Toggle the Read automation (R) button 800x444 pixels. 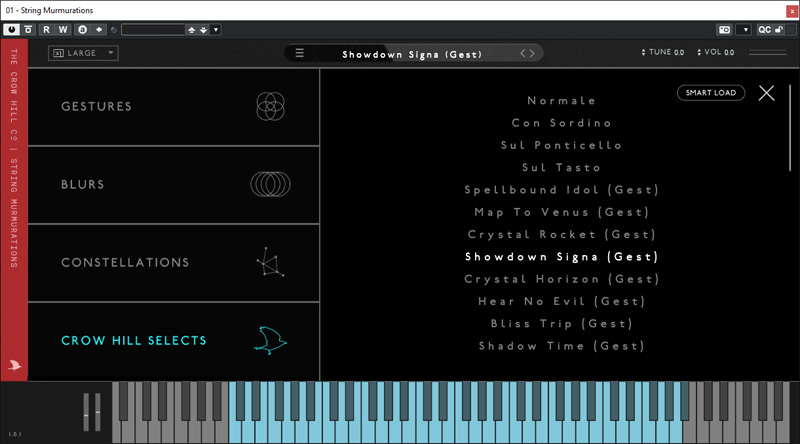click(x=47, y=29)
